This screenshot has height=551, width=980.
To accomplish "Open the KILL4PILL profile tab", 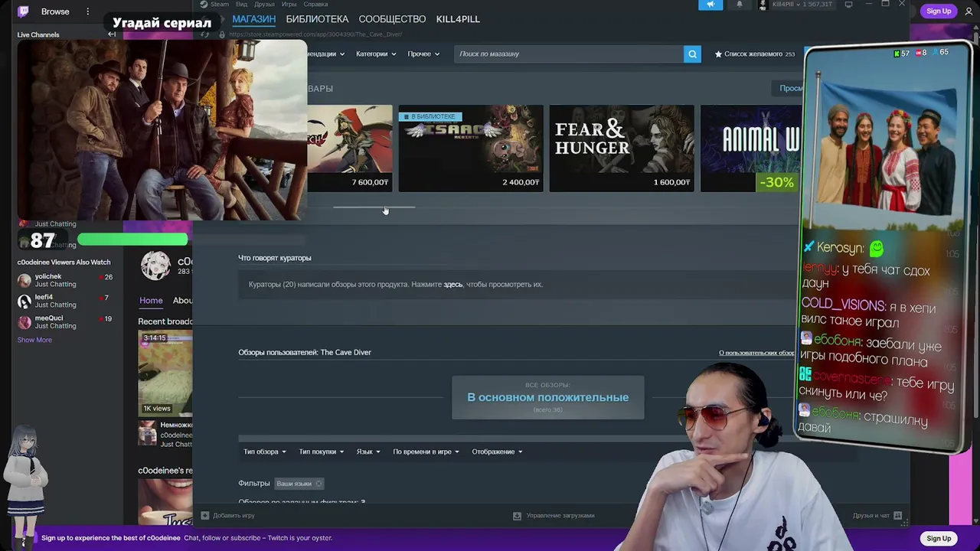I will pyautogui.click(x=458, y=19).
